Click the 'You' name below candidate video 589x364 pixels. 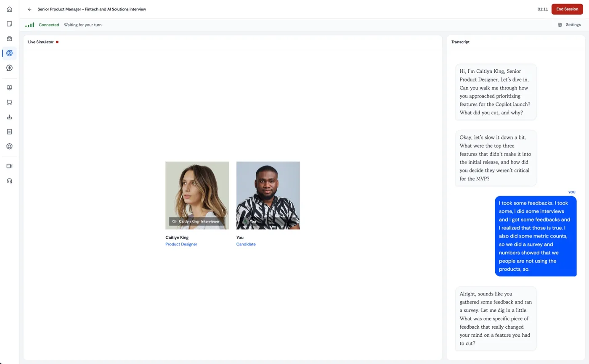point(240,237)
